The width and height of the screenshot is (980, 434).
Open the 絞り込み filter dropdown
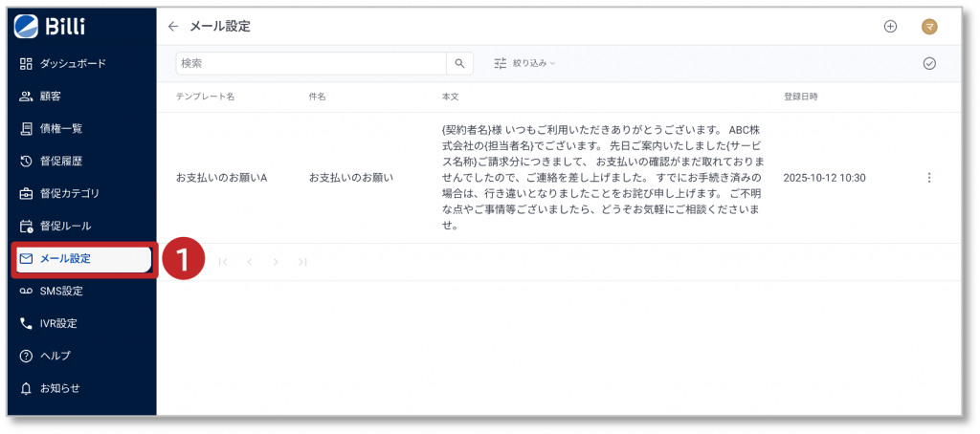(524, 63)
